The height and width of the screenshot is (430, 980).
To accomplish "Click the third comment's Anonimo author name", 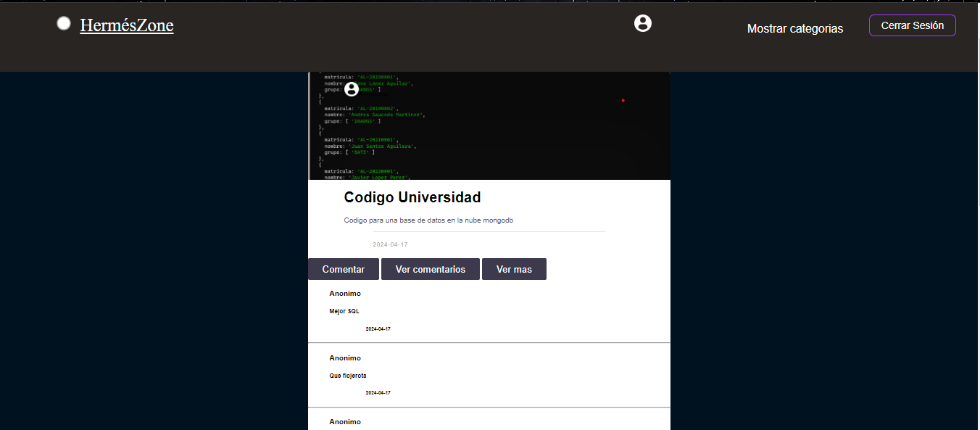I will [345, 422].
